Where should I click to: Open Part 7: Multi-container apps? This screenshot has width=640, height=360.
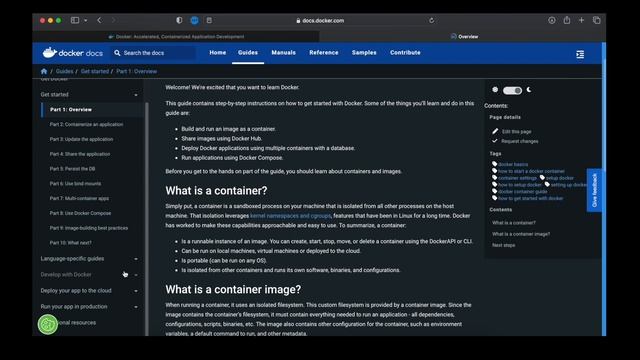[x=79, y=198]
